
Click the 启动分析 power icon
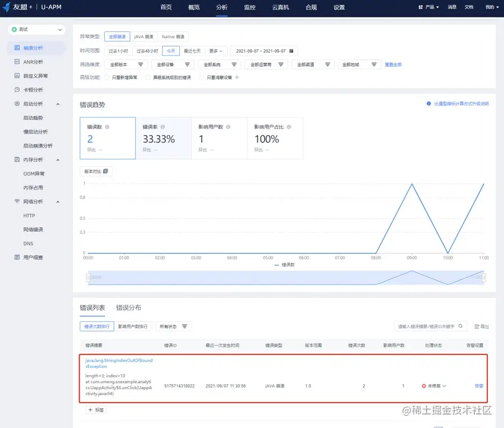click(17, 104)
